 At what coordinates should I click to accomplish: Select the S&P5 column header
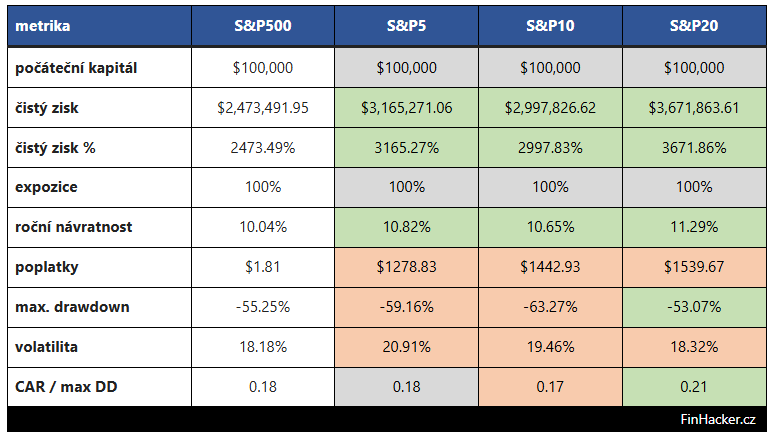(407, 27)
